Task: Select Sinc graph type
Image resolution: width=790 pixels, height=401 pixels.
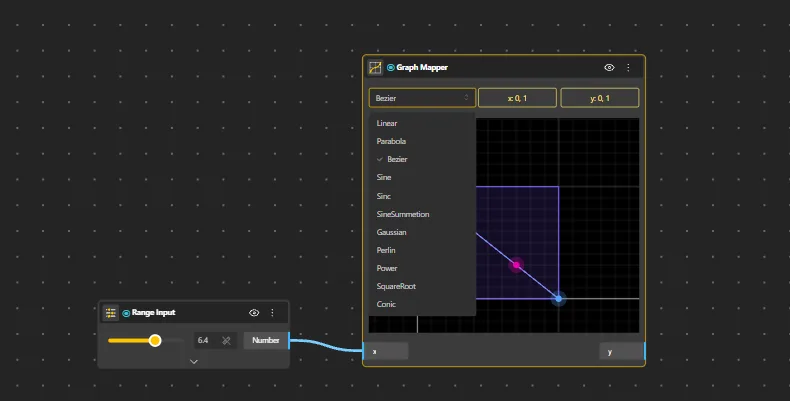Action: [422, 196]
